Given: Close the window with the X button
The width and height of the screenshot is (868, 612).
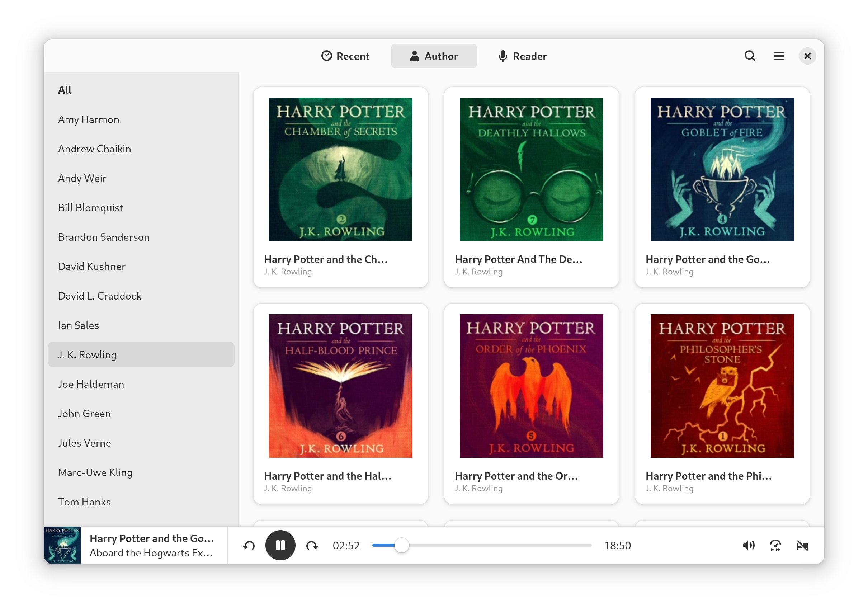Looking at the screenshot, I should (x=807, y=56).
